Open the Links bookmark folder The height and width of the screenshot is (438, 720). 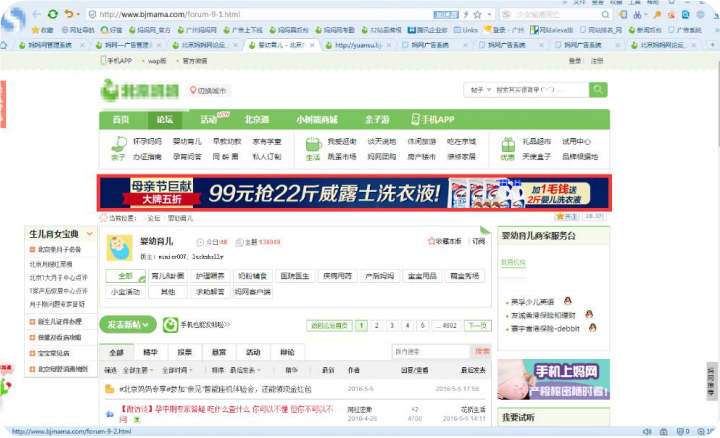466,30
